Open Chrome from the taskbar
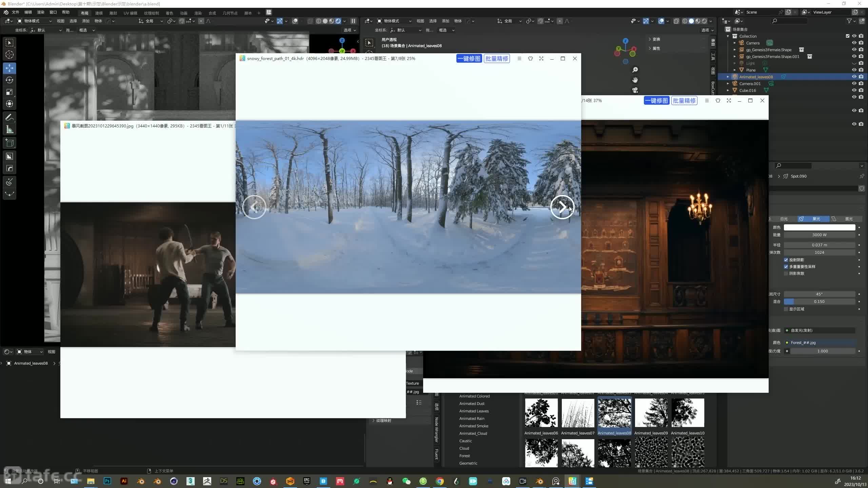The width and height of the screenshot is (868, 488). coord(440,481)
